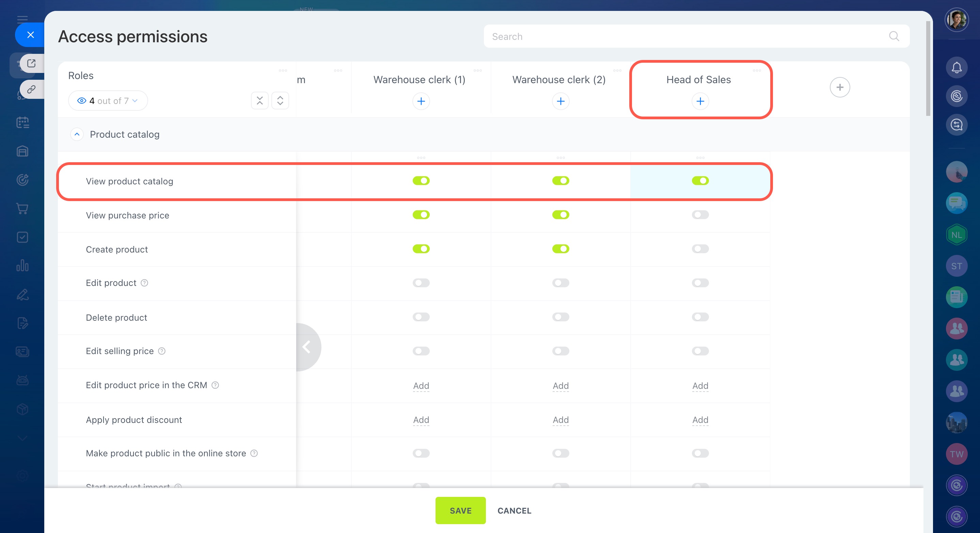
Task: Click Add for Apply product discount, Head of Sales
Action: 700,420
